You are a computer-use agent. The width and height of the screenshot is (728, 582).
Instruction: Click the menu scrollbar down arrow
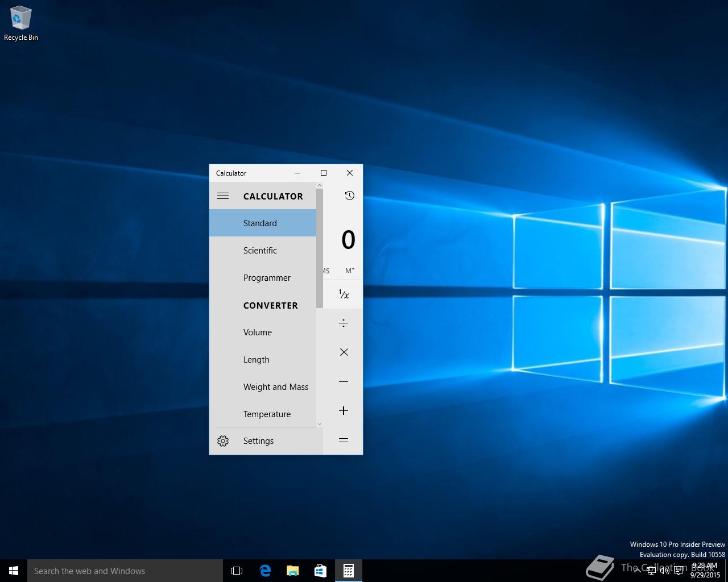[x=320, y=423]
